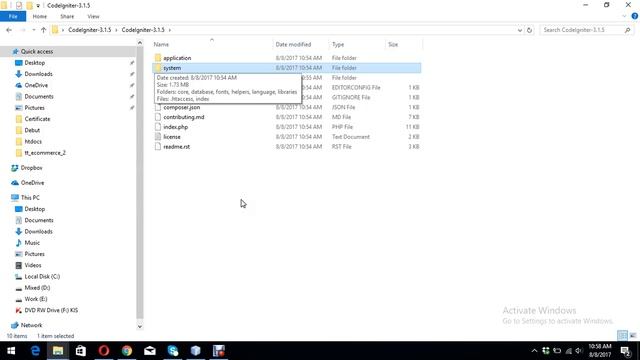Open the Certificate folder
The width and height of the screenshot is (640, 360).
pyautogui.click(x=37, y=119)
